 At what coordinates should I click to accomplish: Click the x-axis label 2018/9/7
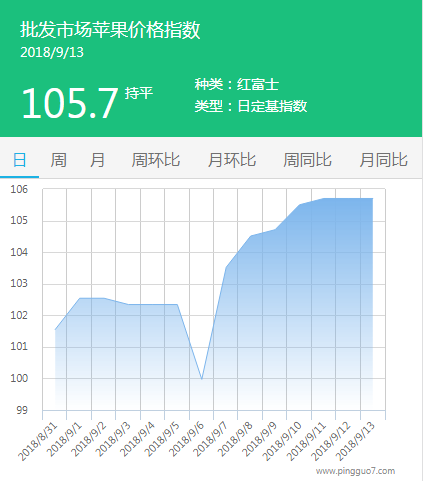click(x=211, y=439)
